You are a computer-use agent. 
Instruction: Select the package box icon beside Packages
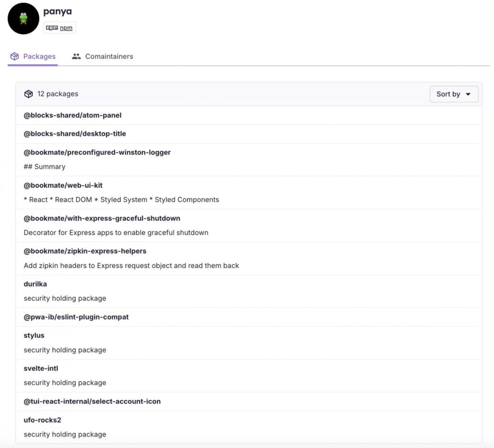(x=14, y=56)
